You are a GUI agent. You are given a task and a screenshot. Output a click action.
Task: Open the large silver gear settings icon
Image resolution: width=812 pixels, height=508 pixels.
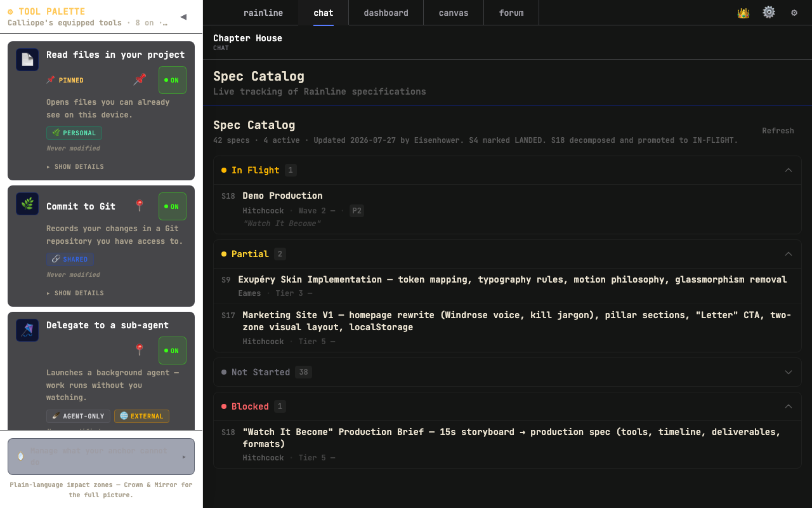769,12
